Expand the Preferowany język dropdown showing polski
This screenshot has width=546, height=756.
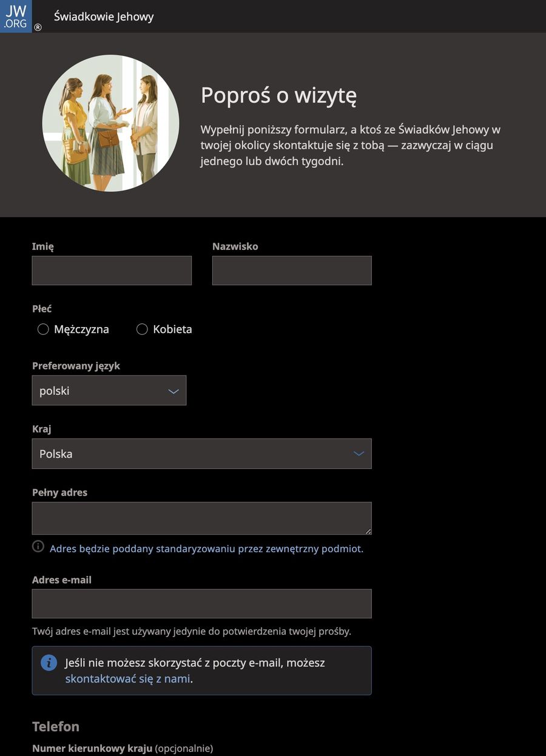109,391
